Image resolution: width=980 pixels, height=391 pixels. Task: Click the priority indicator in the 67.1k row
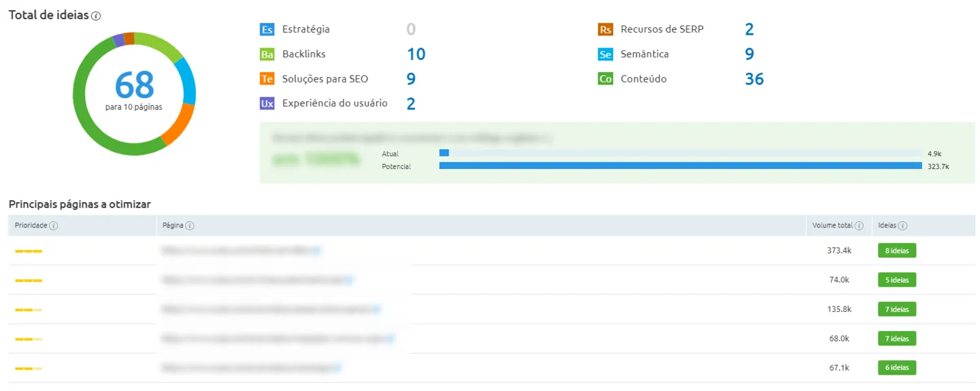[x=29, y=369]
